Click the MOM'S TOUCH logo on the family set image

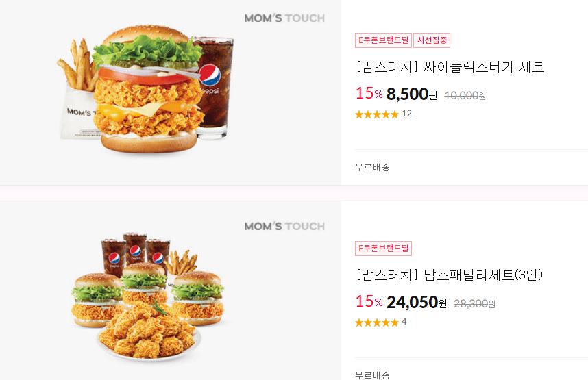284,226
